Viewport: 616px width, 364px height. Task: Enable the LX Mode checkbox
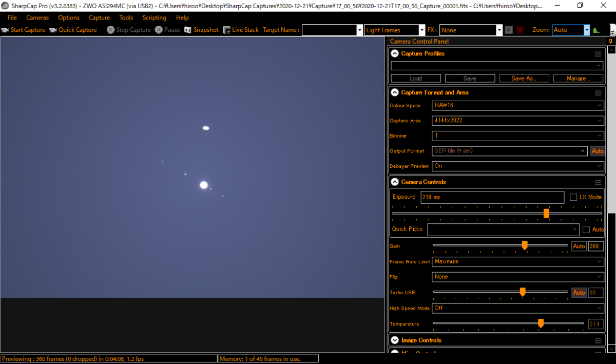573,197
